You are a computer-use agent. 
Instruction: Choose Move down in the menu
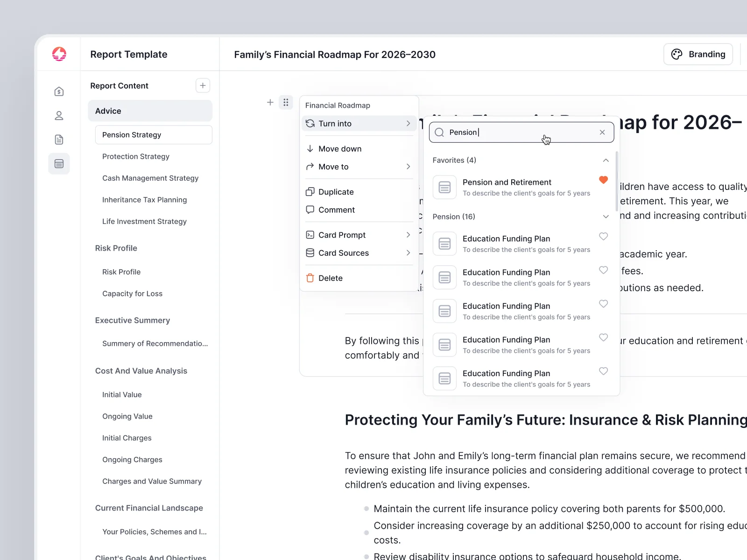[x=359, y=149]
